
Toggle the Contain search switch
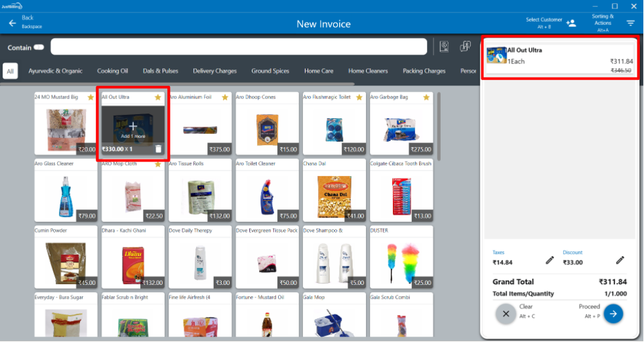(x=39, y=47)
